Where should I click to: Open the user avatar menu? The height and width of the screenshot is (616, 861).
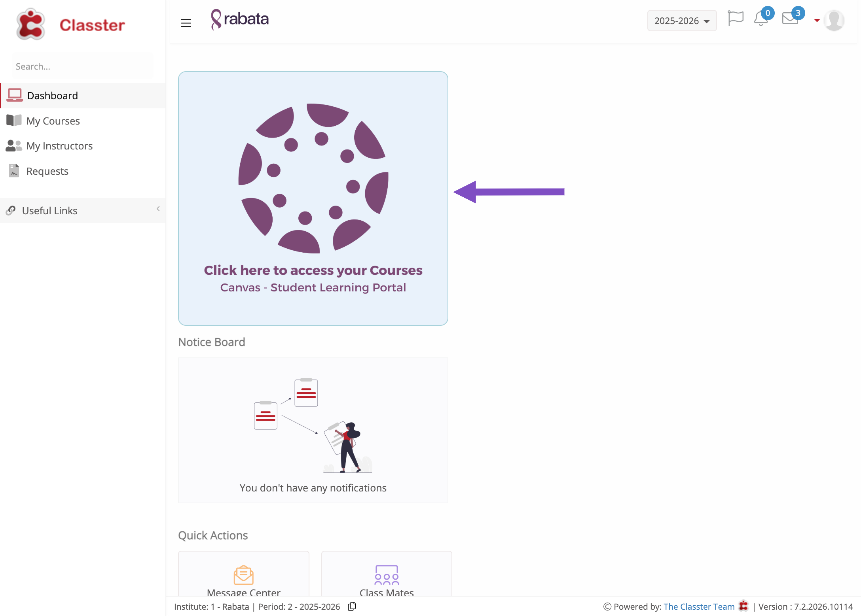[x=834, y=20]
